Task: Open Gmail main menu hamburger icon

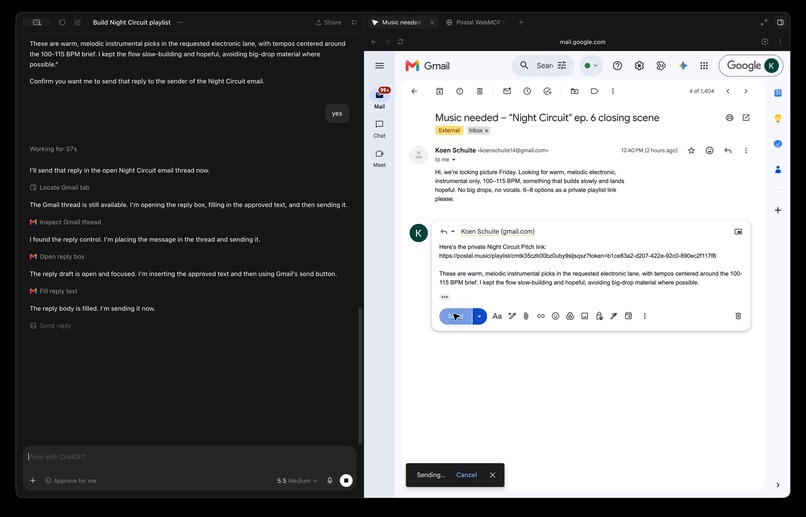Action: tap(379, 66)
